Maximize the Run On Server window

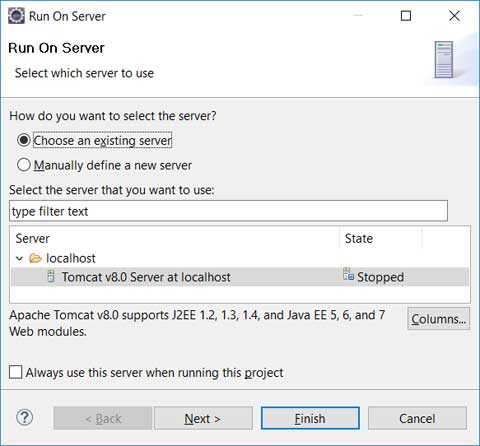coord(406,16)
